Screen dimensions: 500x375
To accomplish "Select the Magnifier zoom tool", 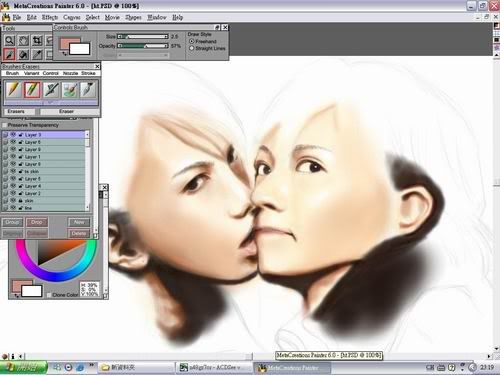I will tap(9, 41).
